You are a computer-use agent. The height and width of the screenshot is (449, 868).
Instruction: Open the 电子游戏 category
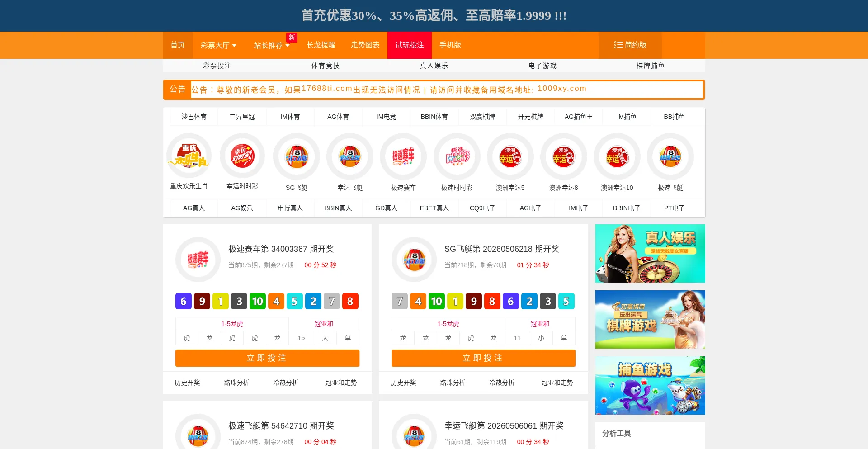[542, 66]
